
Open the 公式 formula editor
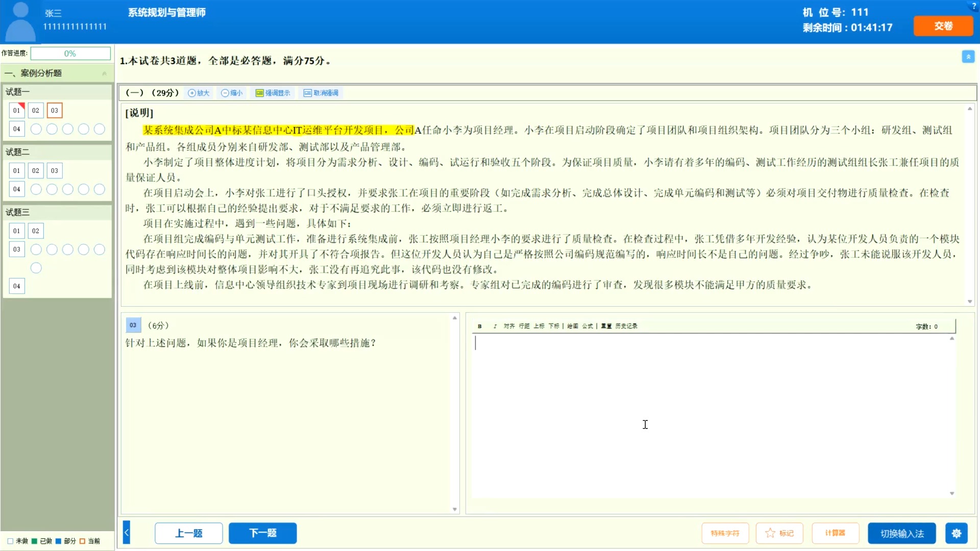pyautogui.click(x=587, y=326)
